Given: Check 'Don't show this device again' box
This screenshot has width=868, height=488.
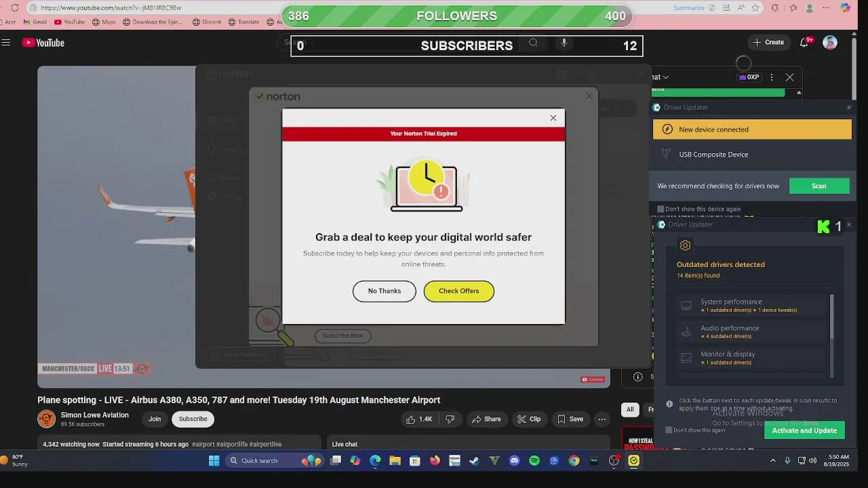Looking at the screenshot, I should click(660, 209).
